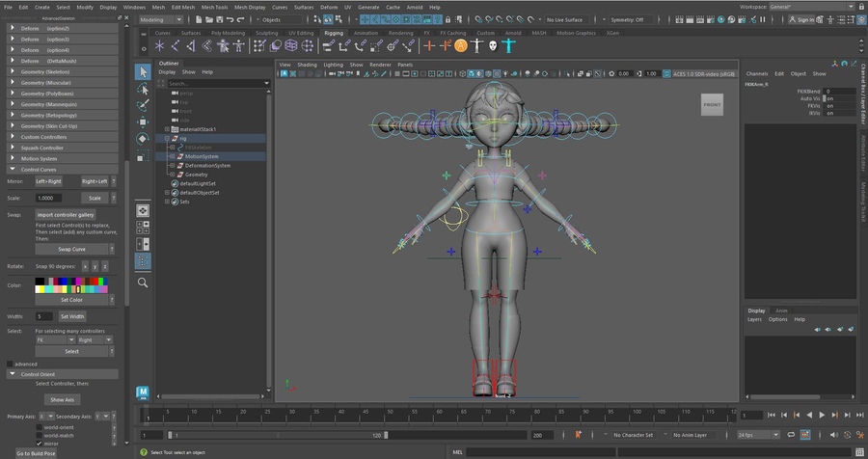The width and height of the screenshot is (868, 459).
Task: Open the Mesh Tools menu
Action: (x=216, y=7)
